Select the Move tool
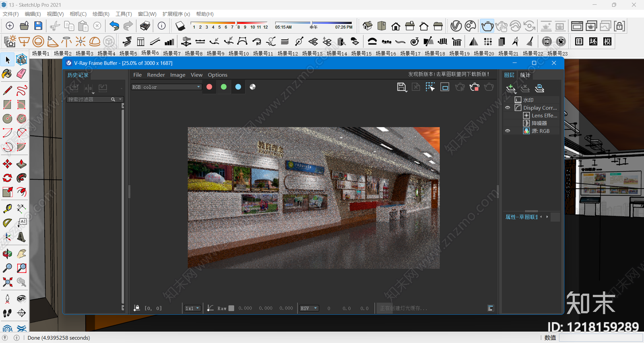Viewport: 644px width, 343px height. (7, 164)
